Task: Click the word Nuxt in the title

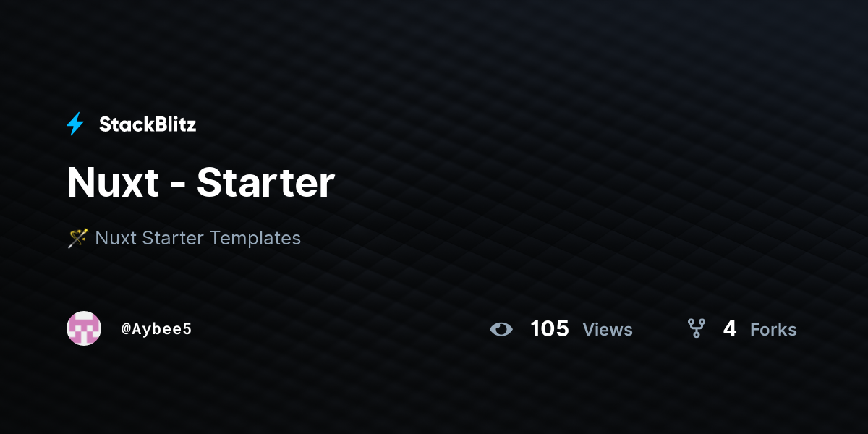Action: [113, 182]
